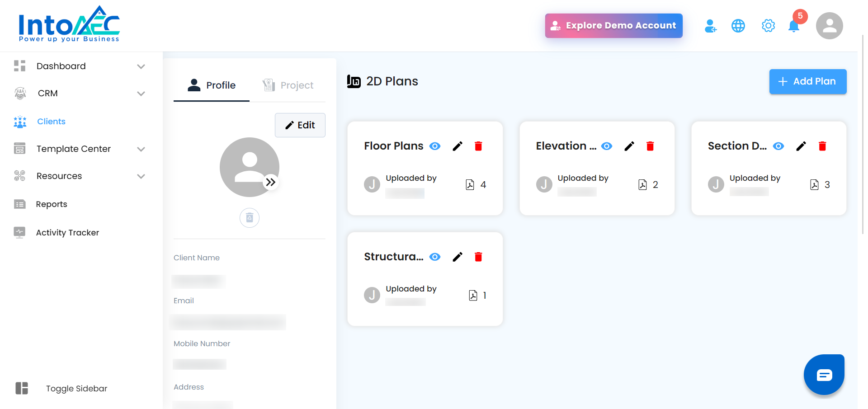Toggle visibility of Floor Plans
The height and width of the screenshot is (409, 868).
coord(435,146)
